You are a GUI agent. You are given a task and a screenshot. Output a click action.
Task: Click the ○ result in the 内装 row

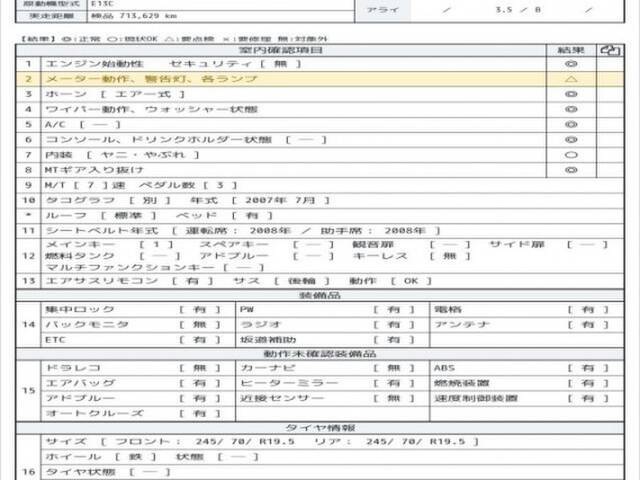(571, 155)
